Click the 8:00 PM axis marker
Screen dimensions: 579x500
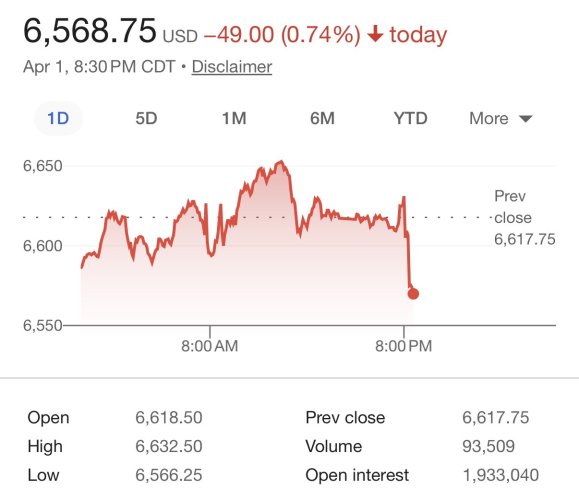(404, 346)
